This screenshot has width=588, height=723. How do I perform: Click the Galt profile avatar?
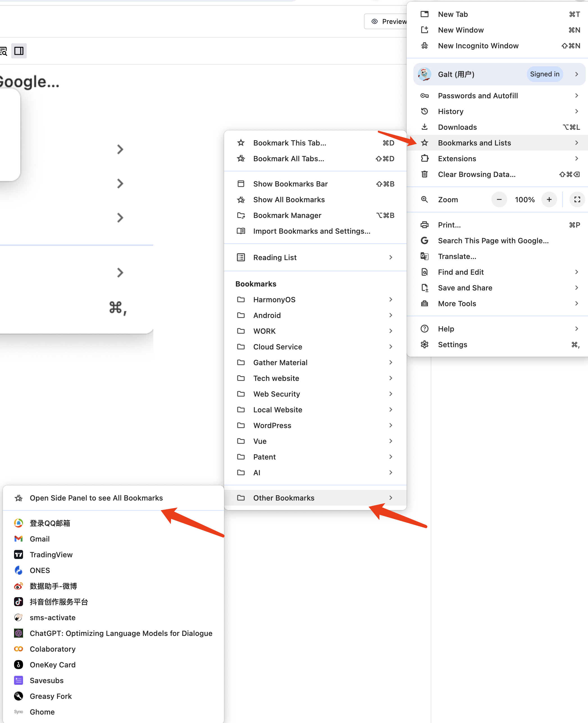point(424,74)
